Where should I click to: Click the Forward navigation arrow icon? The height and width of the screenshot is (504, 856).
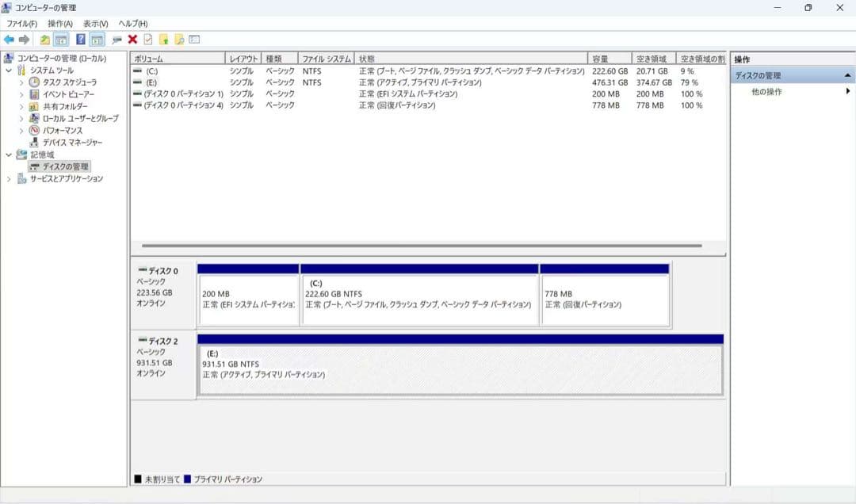(x=24, y=40)
